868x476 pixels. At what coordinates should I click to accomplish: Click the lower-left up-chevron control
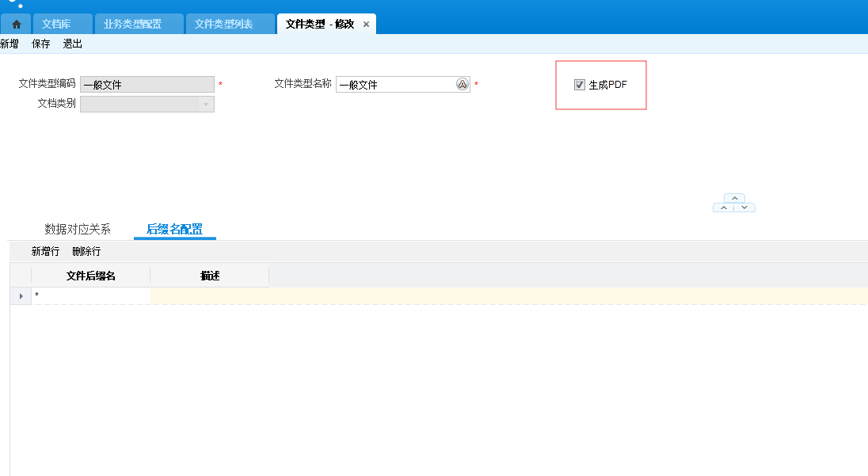[x=724, y=208]
